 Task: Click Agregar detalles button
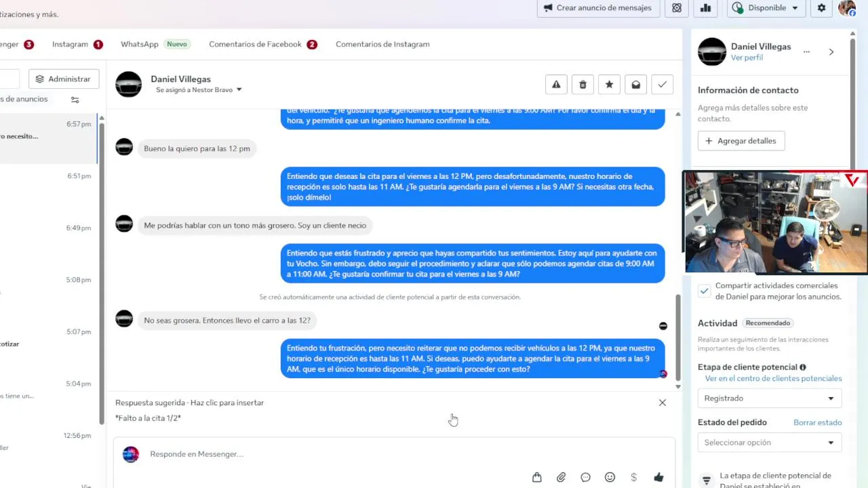(741, 141)
